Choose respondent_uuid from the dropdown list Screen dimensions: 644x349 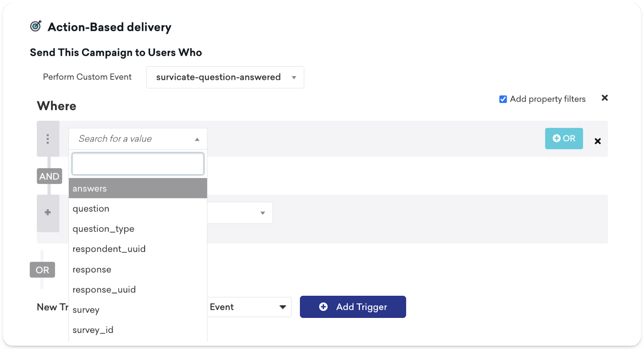pos(109,248)
